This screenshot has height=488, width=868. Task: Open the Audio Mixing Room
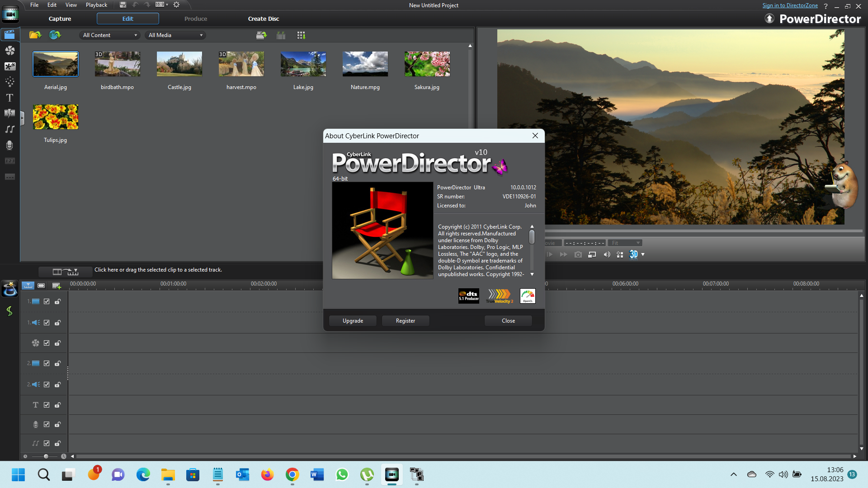[x=9, y=129]
